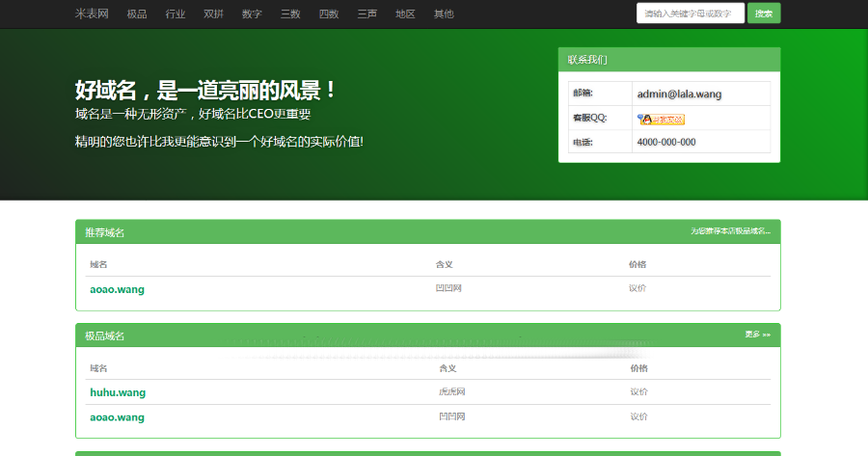Click the admin@lala.wang email address
This screenshot has width=868, height=456.
679,94
